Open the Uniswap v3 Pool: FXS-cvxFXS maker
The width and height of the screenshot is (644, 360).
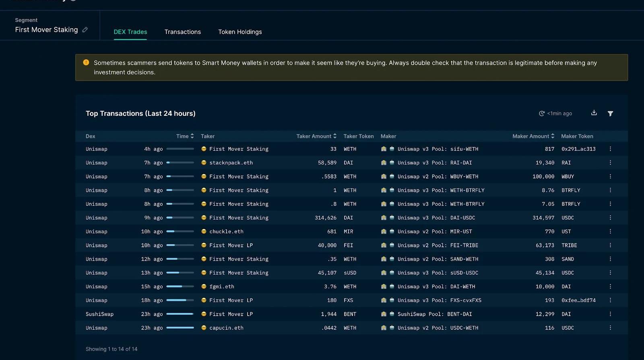tap(440, 300)
